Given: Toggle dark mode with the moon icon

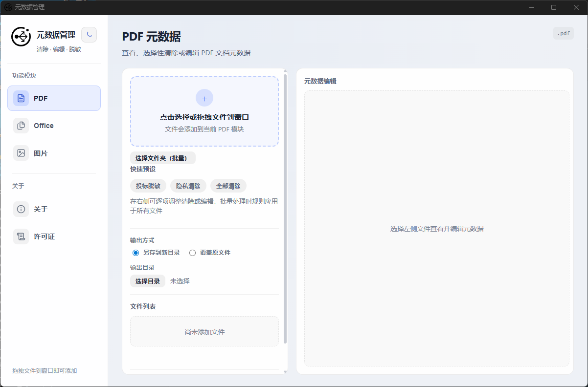Looking at the screenshot, I should 89,35.
